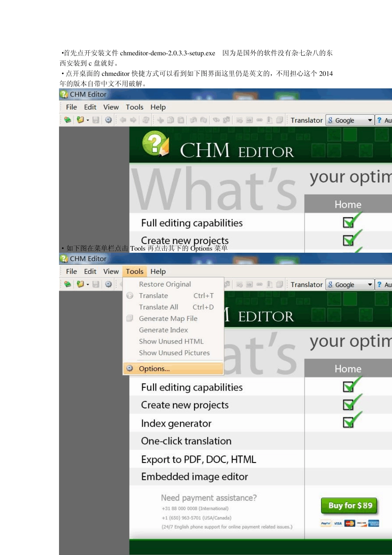Click the PayPal payment icon
Screen dimensions: 392x555
click(x=326, y=523)
